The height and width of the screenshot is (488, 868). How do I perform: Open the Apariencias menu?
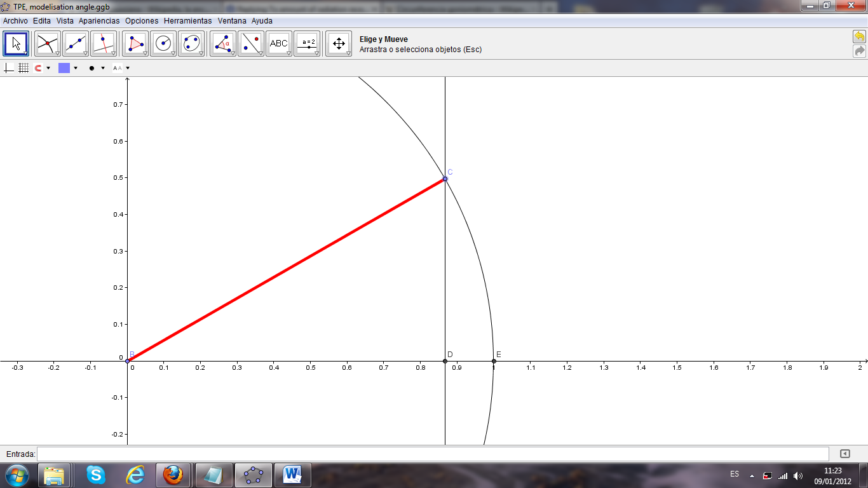99,21
